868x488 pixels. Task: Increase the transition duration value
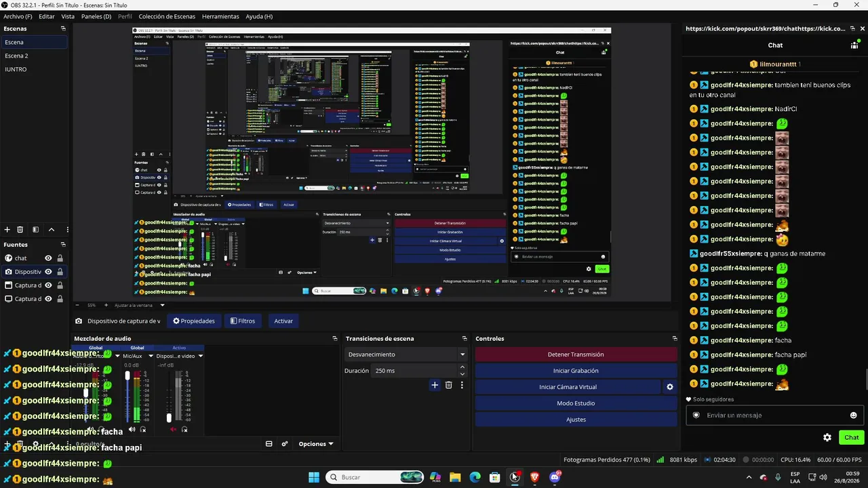(462, 367)
